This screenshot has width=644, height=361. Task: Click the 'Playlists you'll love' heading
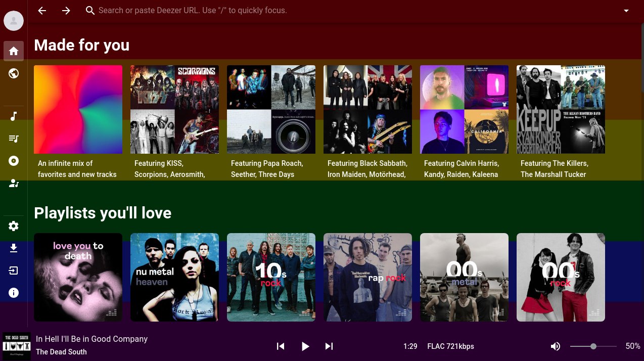click(x=103, y=213)
